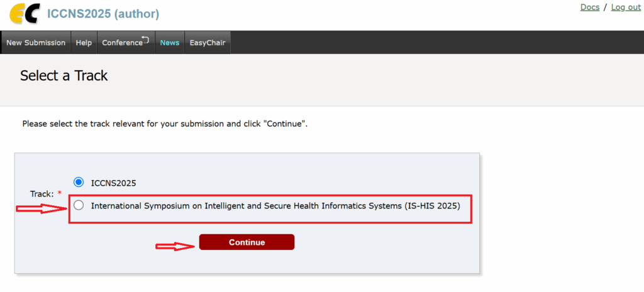The width and height of the screenshot is (644, 292).
Task: Click the red arrow pointing at IS-HIS track
Action: [x=42, y=209]
